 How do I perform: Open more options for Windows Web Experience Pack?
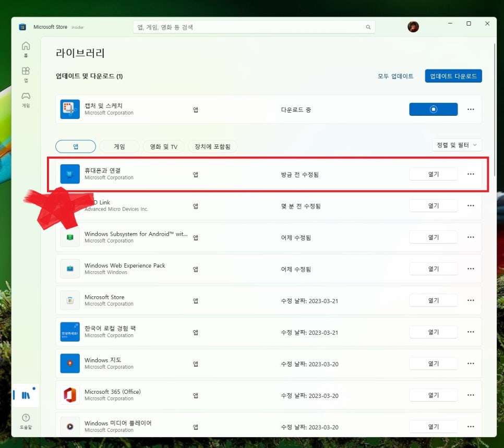point(471,269)
